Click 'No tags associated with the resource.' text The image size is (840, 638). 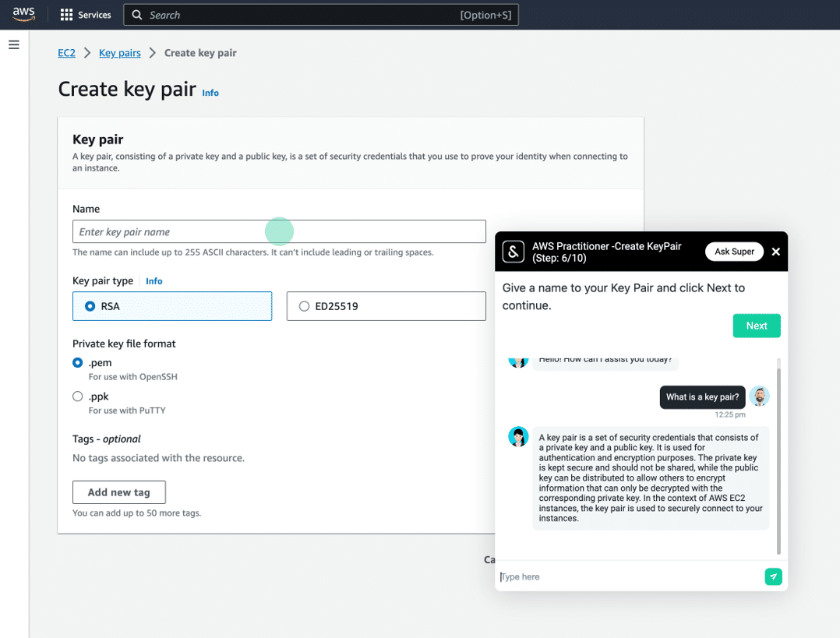point(159,458)
